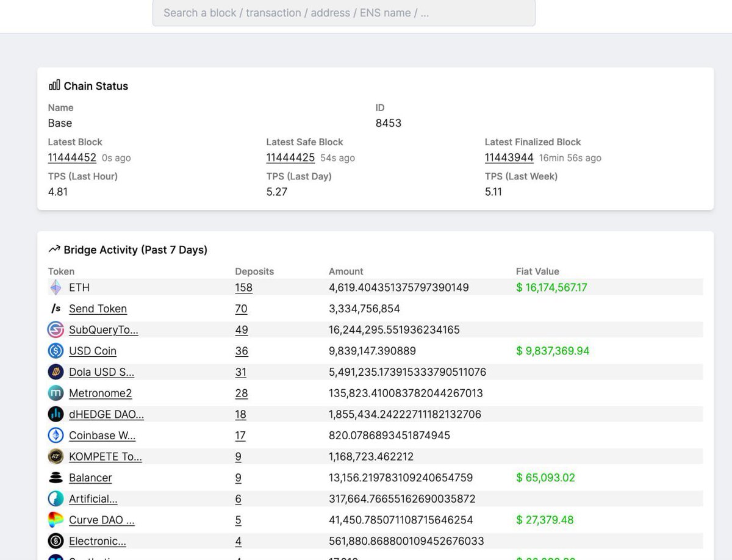Click the Electronic token icon
The image size is (732, 560).
[56, 541]
